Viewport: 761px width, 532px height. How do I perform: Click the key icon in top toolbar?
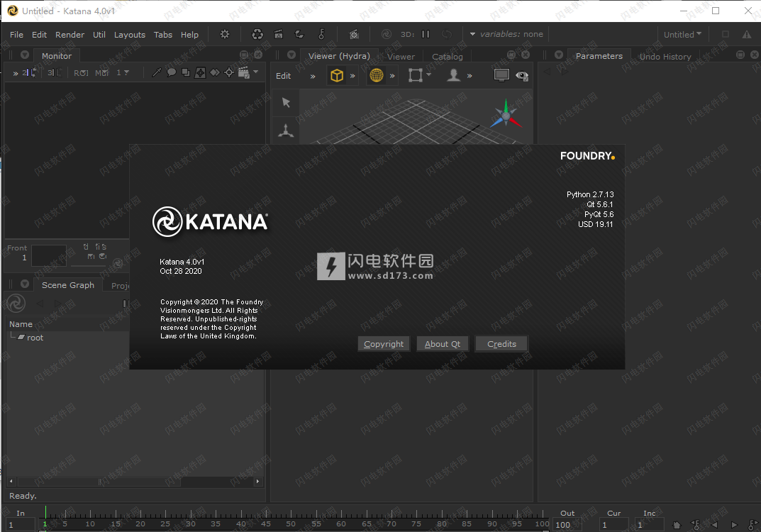[x=321, y=34]
